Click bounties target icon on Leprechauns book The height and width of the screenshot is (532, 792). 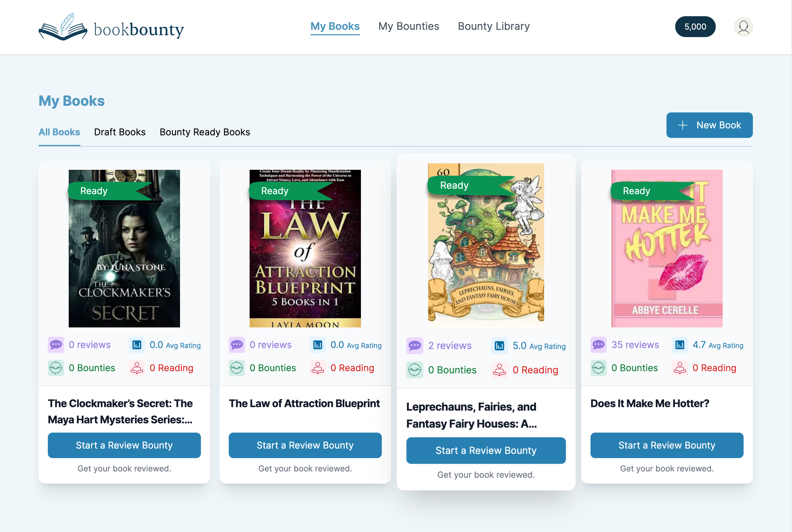click(x=415, y=370)
